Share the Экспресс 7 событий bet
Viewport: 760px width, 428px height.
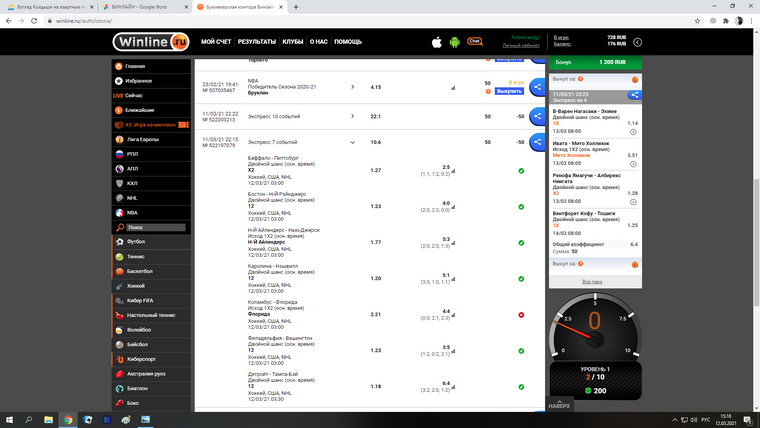(537, 142)
